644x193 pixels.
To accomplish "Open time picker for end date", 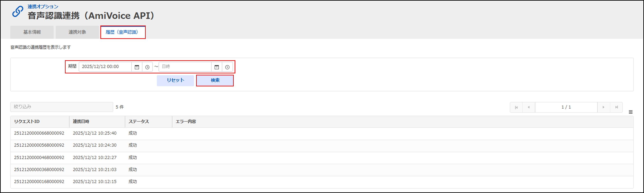I will pos(227,67).
